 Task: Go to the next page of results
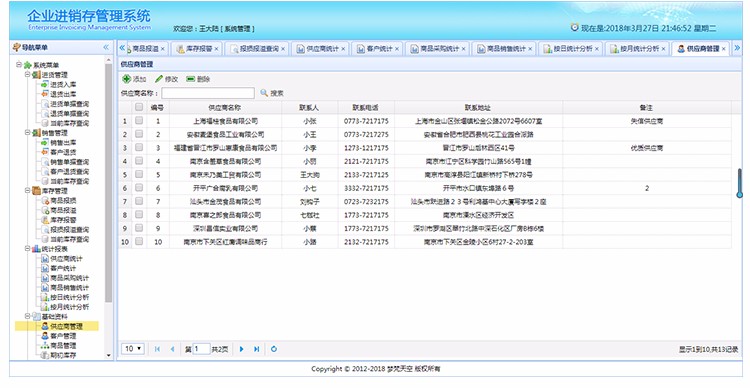click(242, 349)
